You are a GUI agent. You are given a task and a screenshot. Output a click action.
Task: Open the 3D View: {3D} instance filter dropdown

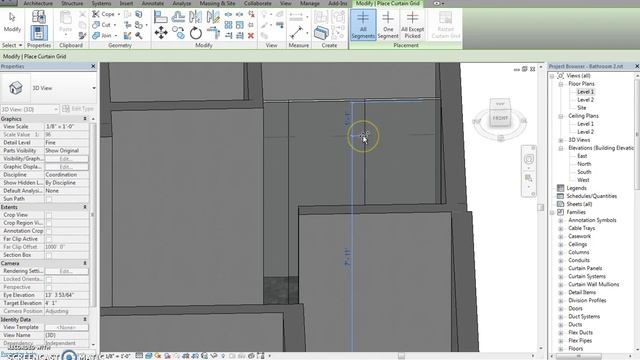56,109
